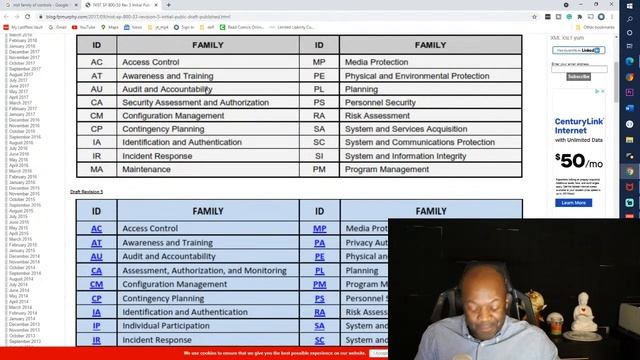Open Windows taskbar search icon
640x360 pixels.
click(630, 19)
